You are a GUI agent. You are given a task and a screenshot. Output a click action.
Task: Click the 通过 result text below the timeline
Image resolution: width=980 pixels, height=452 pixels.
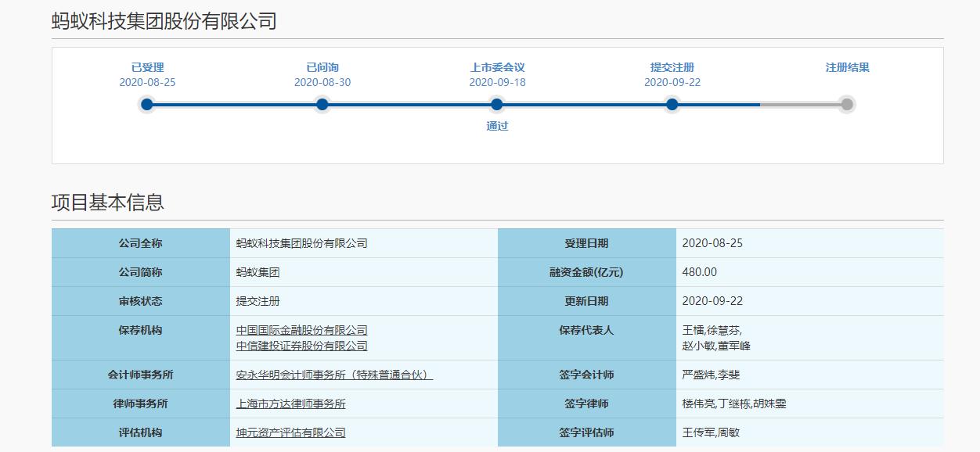click(497, 126)
